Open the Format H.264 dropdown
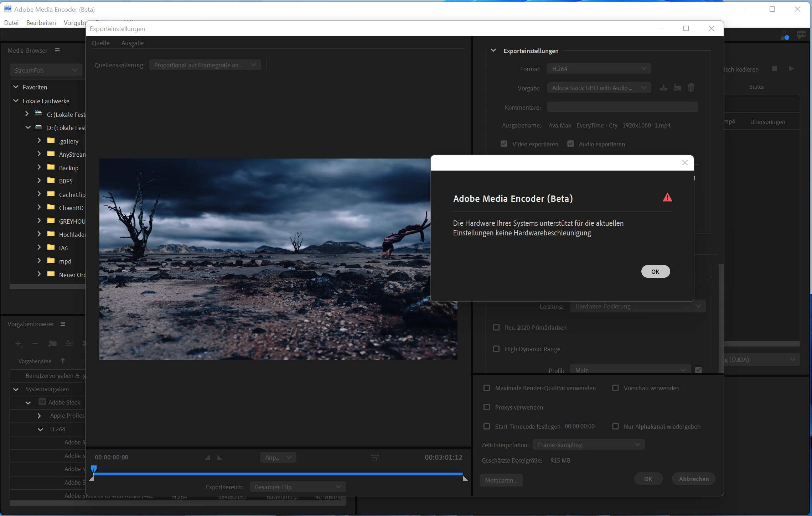The image size is (812, 516). tap(599, 69)
